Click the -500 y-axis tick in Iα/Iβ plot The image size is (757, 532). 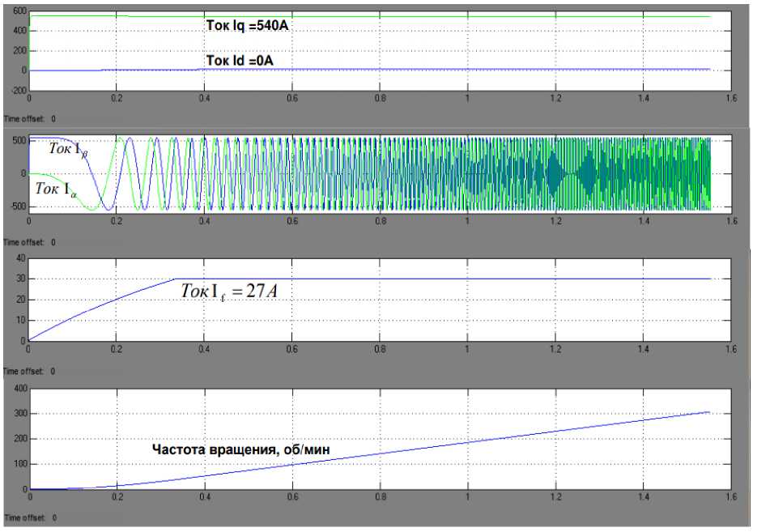click(15, 207)
